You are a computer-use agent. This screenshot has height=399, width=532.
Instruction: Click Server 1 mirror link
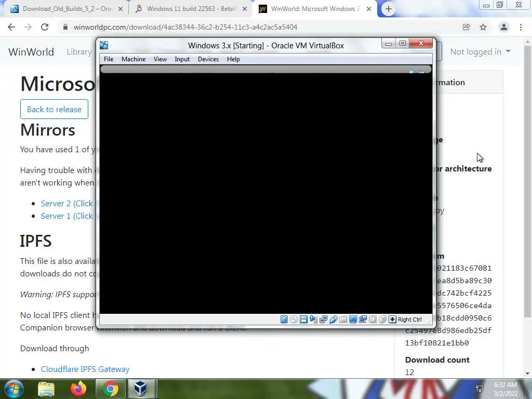[x=67, y=216]
